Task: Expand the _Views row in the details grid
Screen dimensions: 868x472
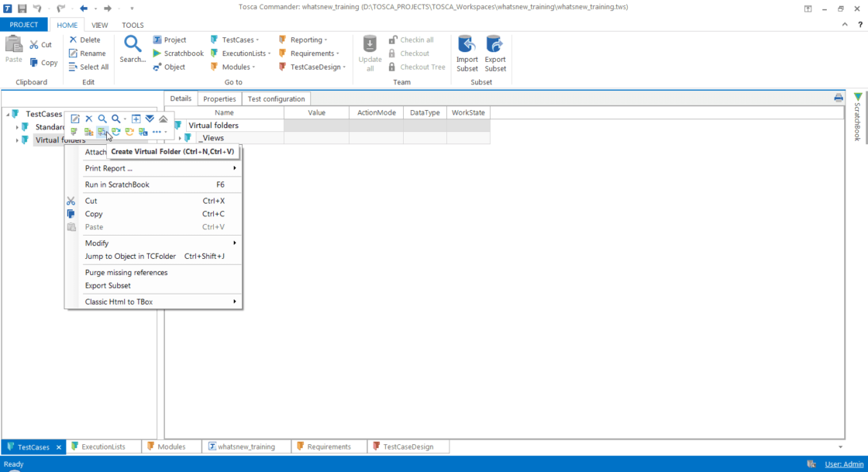Action: 180,138
